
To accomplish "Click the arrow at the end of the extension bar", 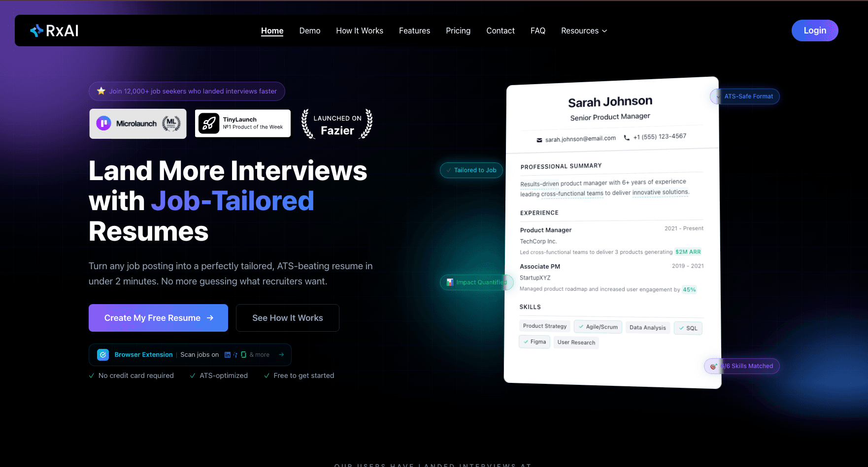I will 281,355.
